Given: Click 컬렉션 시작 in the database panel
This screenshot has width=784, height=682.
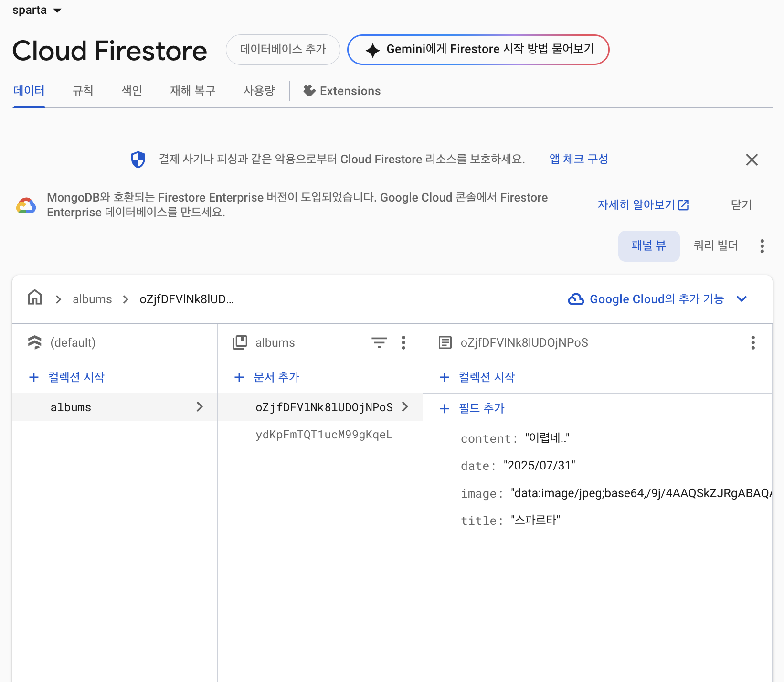Looking at the screenshot, I should (67, 377).
